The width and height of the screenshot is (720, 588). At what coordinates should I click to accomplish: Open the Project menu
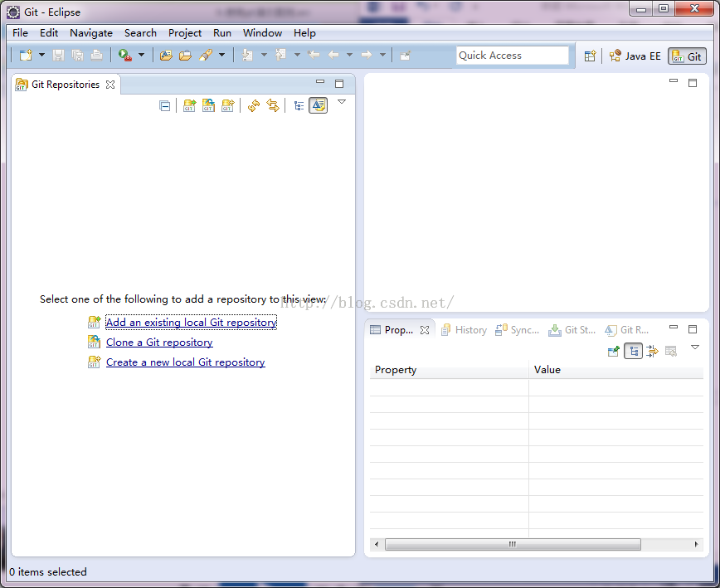click(185, 33)
